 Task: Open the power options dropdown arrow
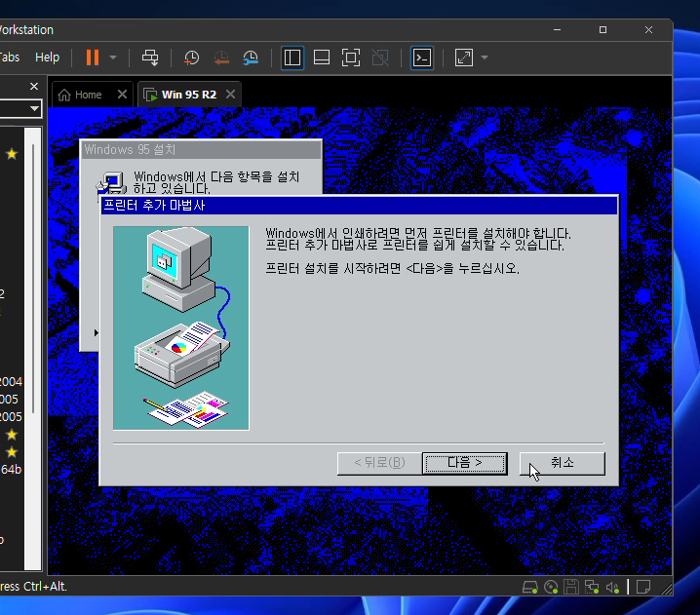113,58
